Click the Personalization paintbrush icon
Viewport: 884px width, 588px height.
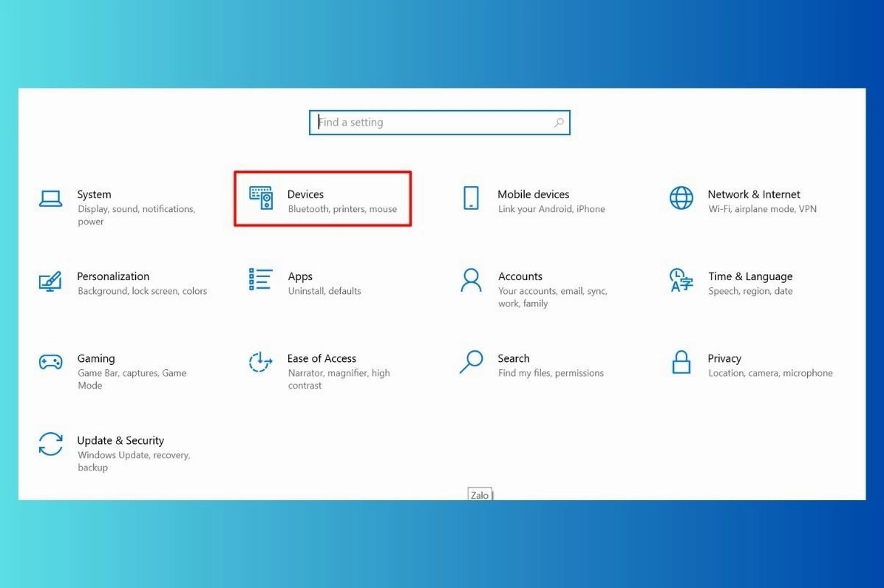[50, 281]
